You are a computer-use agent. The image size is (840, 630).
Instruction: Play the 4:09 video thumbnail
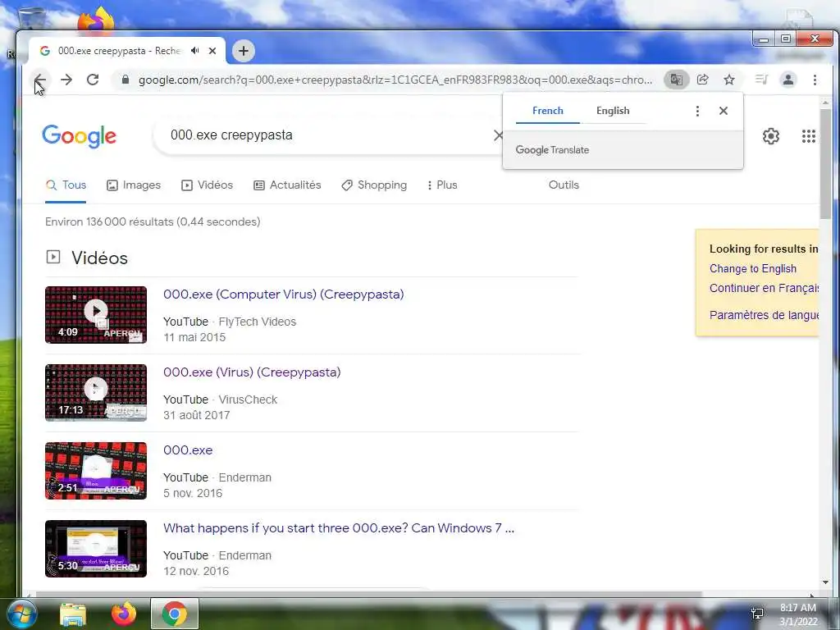pos(96,314)
